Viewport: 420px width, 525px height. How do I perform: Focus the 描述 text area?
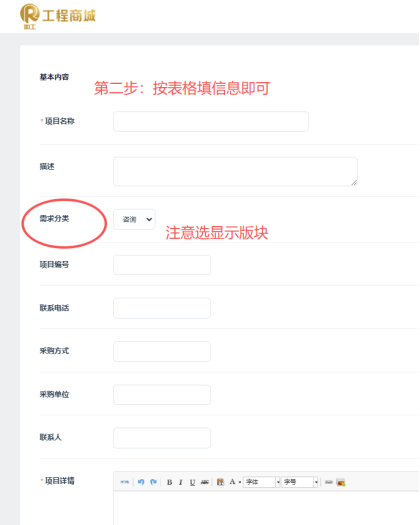(x=235, y=171)
